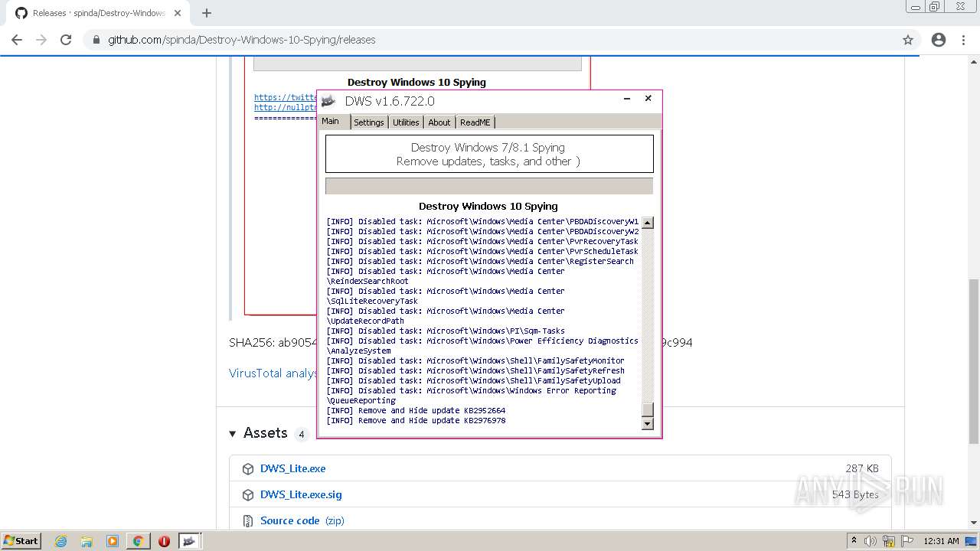Image resolution: width=980 pixels, height=551 pixels.
Task: Click the browser Back arrow
Action: pos(17,40)
